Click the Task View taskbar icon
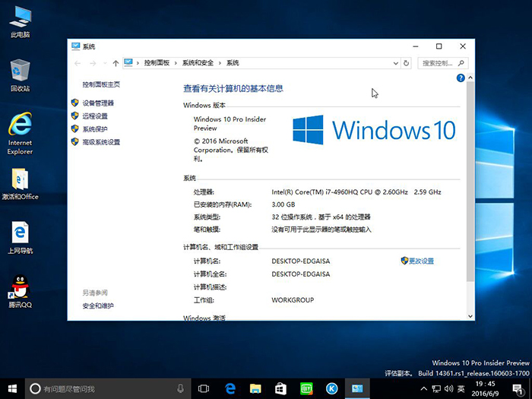 (x=204, y=388)
